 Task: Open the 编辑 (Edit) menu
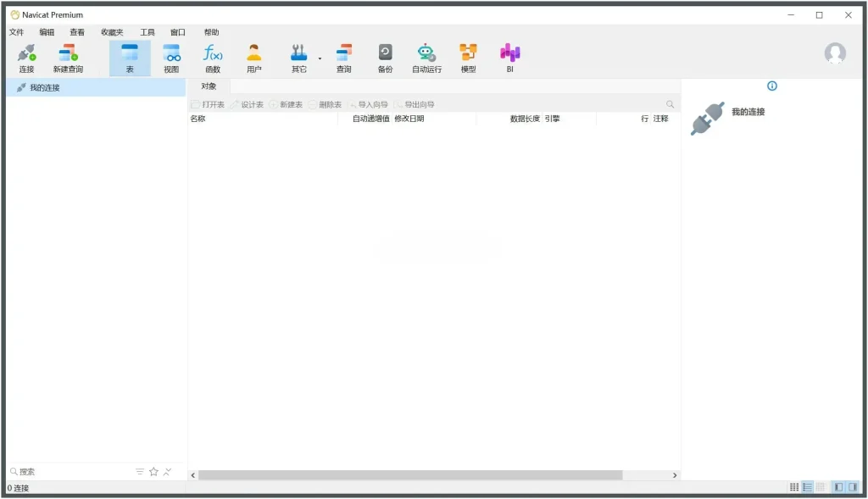[x=47, y=32]
